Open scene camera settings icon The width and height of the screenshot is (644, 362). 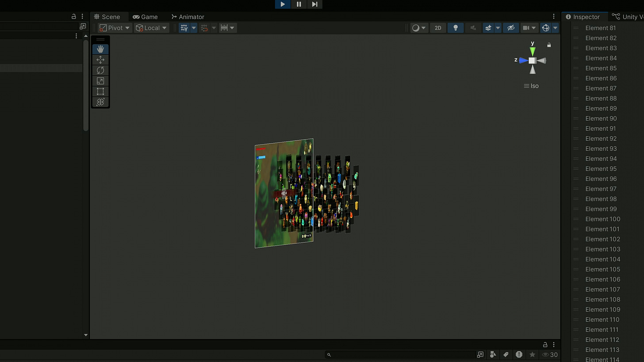pos(526,28)
